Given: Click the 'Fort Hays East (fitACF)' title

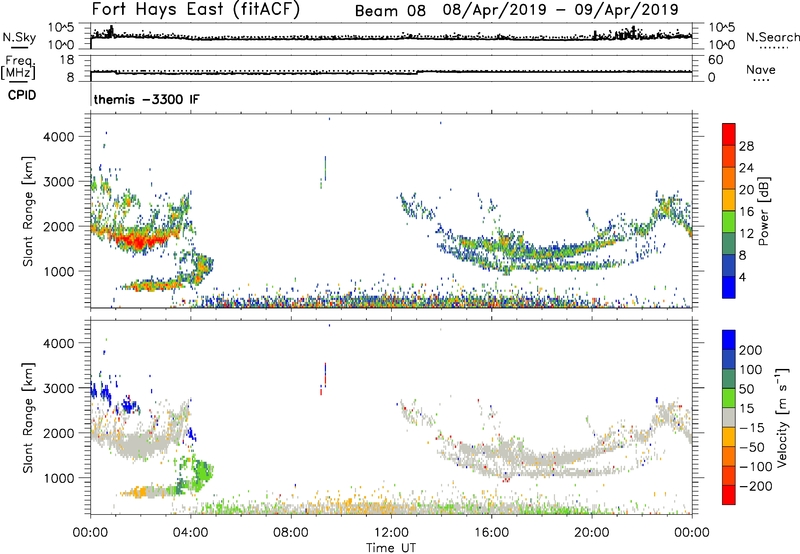Looking at the screenshot, I should click(195, 9).
